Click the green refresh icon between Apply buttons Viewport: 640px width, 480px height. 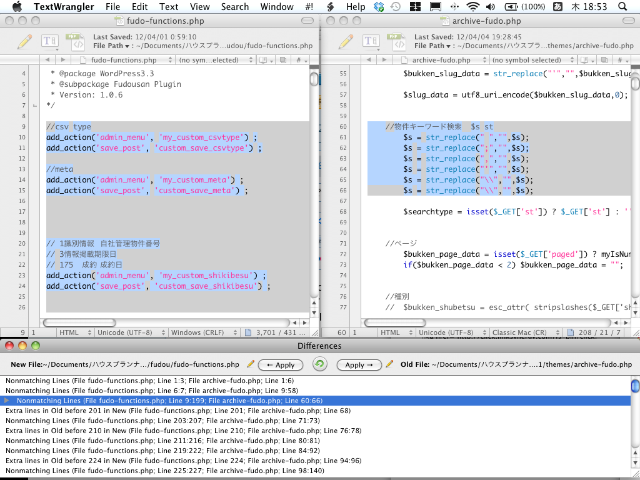(319, 365)
